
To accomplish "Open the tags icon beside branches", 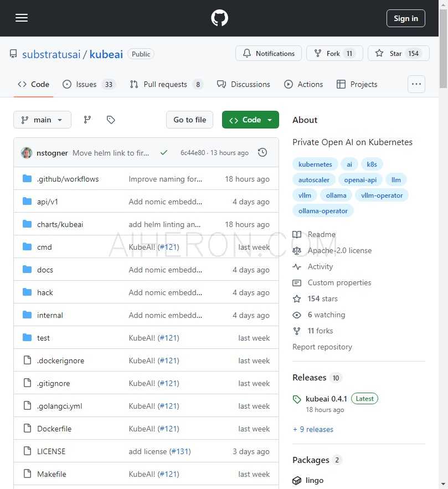I will (x=111, y=120).
